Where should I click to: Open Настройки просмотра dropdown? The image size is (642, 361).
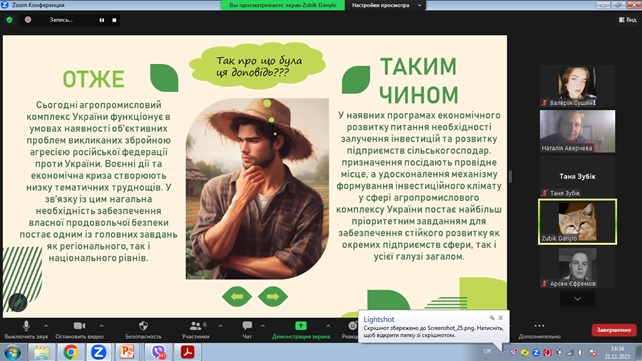pyautogui.click(x=386, y=5)
